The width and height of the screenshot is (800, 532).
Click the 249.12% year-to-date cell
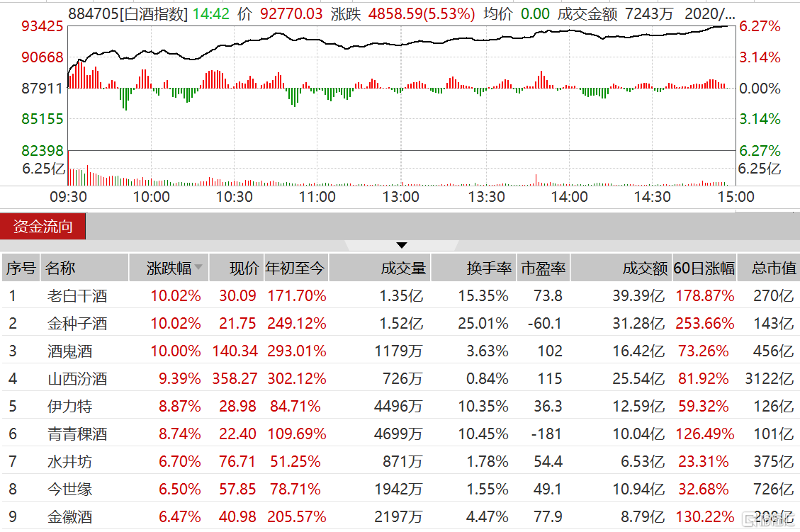point(297,324)
